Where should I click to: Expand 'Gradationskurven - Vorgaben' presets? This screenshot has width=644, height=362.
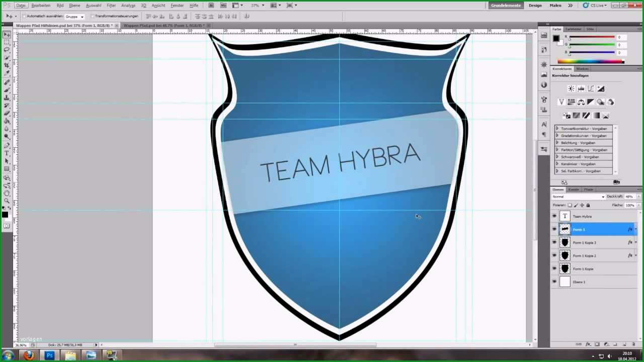click(x=557, y=136)
